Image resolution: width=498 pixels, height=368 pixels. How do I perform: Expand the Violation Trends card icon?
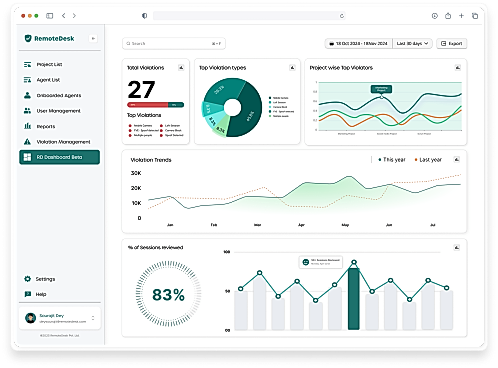pos(457,159)
